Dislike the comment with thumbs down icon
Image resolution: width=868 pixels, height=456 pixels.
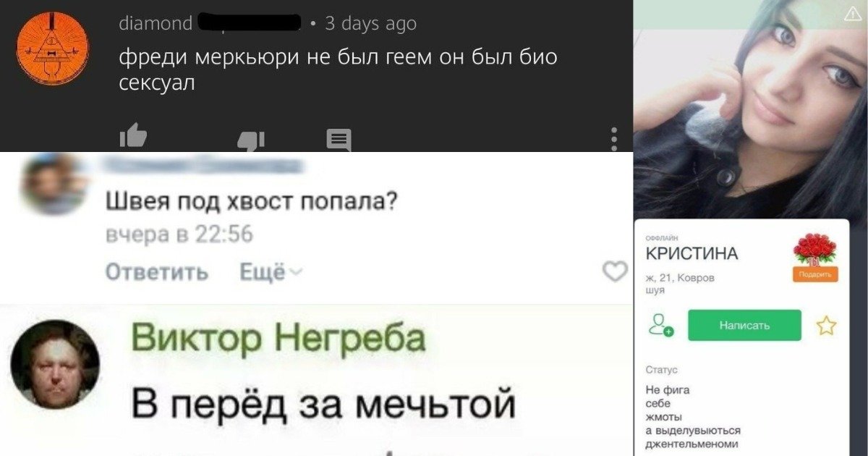251,140
